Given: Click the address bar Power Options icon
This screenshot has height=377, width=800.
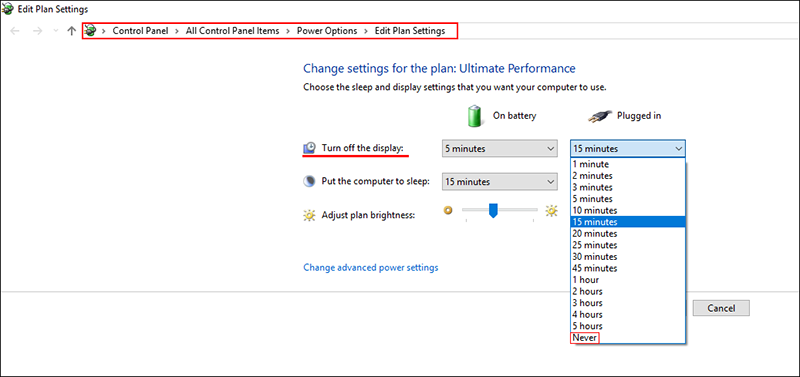Looking at the screenshot, I should coord(90,31).
